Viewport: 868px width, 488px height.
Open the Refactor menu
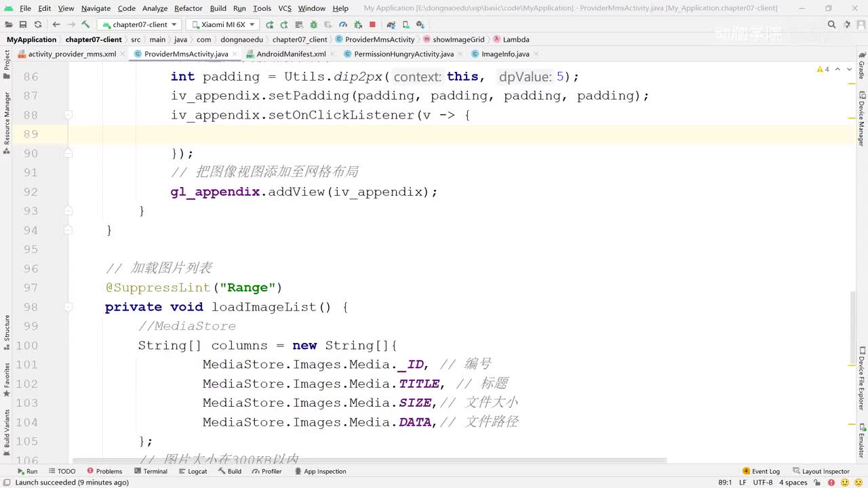click(x=188, y=8)
